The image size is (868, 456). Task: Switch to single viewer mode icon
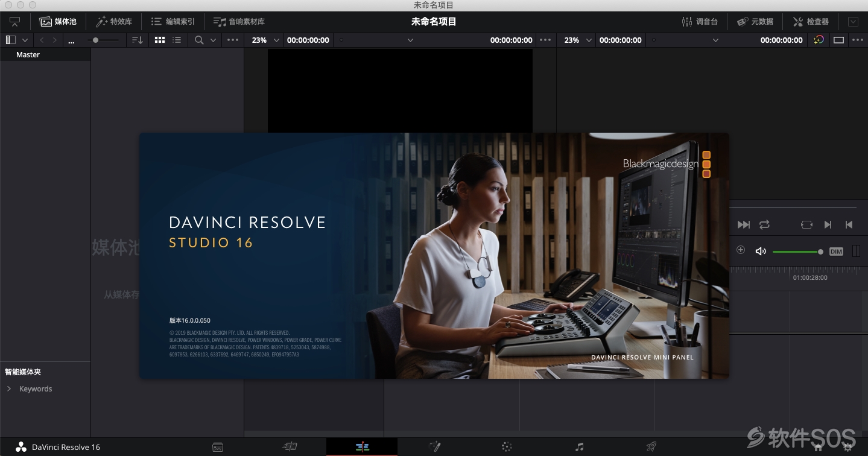[838, 40]
